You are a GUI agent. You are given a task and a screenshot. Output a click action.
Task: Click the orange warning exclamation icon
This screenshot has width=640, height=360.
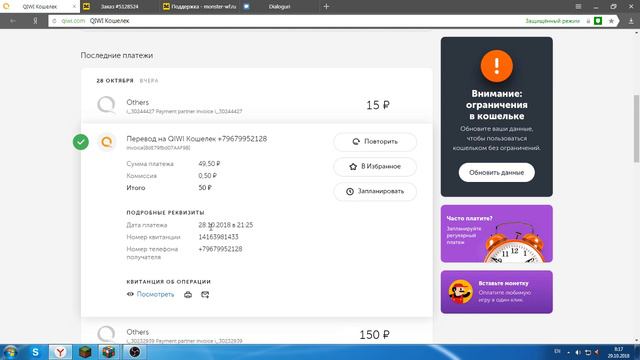point(496,66)
